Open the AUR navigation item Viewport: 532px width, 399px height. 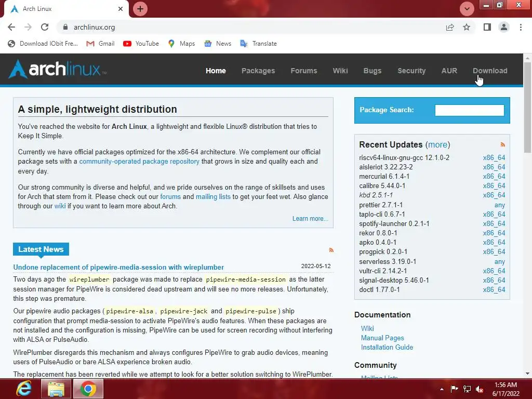(x=449, y=71)
